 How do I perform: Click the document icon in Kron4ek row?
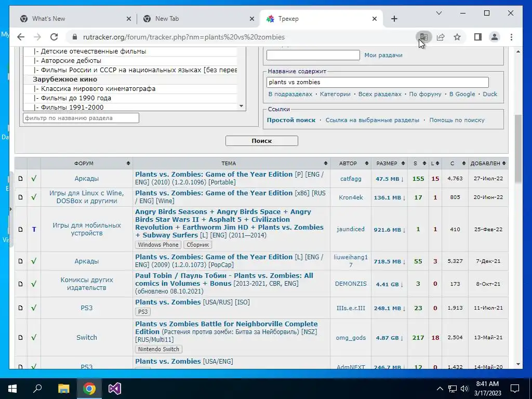[x=21, y=197]
